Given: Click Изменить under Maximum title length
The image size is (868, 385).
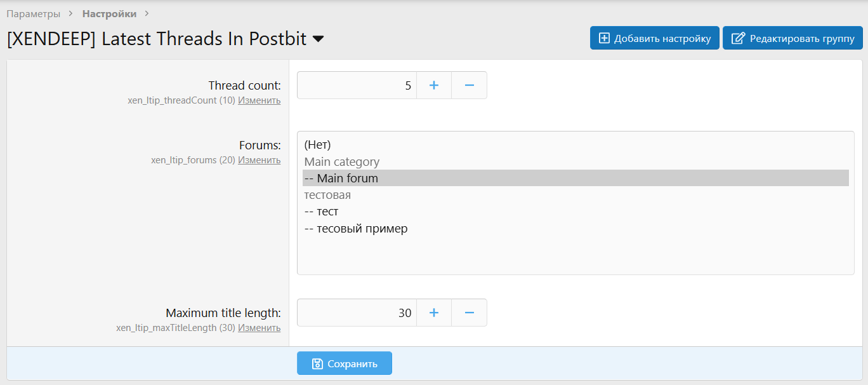Looking at the screenshot, I should (x=259, y=328).
